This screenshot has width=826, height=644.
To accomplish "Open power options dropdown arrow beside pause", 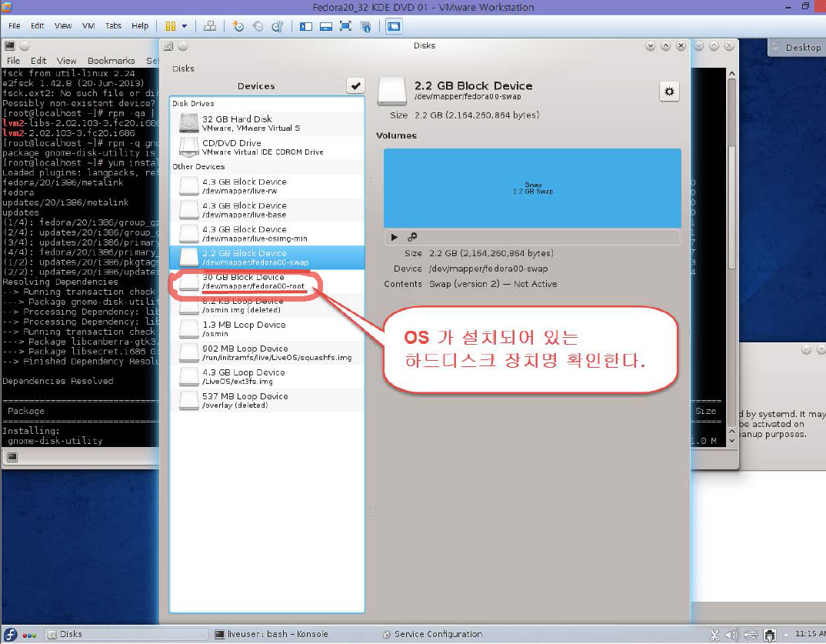I will (185, 26).
